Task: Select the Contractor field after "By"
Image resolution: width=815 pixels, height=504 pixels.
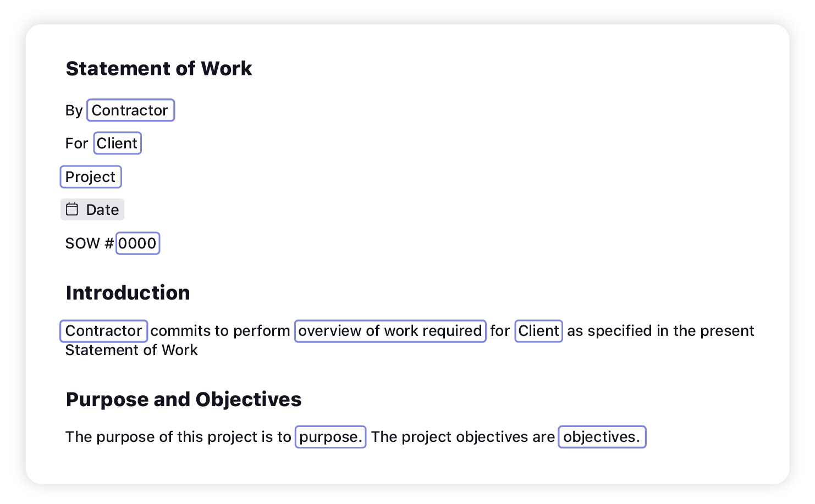Action: (130, 110)
